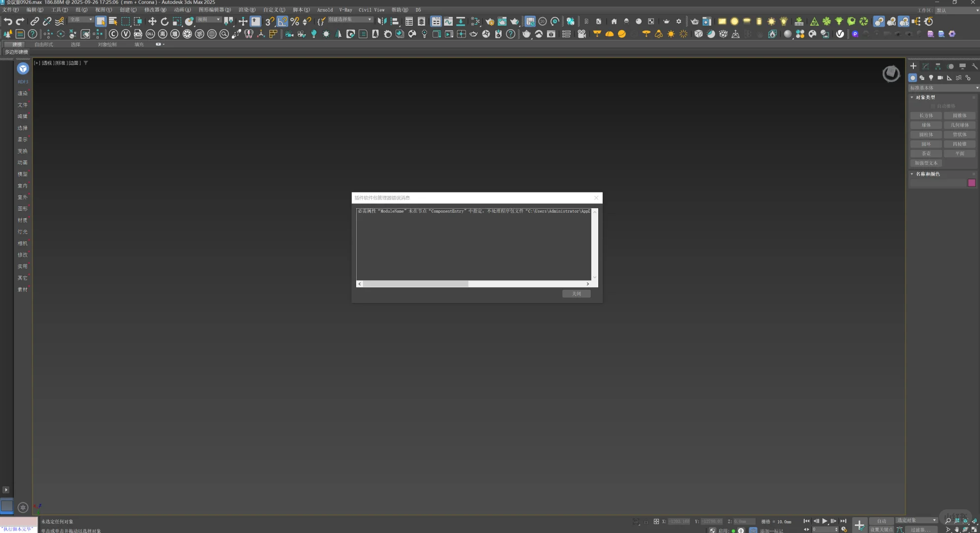This screenshot has height=533, width=980.
Task: Toggle 自动 keyframing mode
Action: coord(882,521)
